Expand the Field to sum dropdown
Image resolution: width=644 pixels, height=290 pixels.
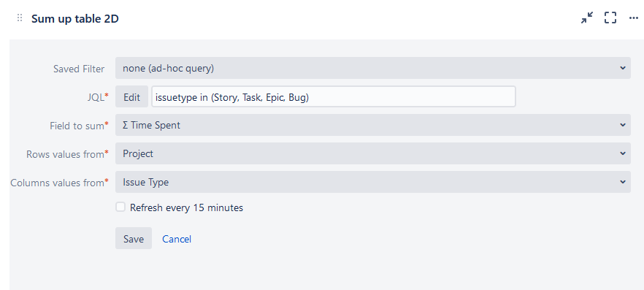tap(373, 125)
